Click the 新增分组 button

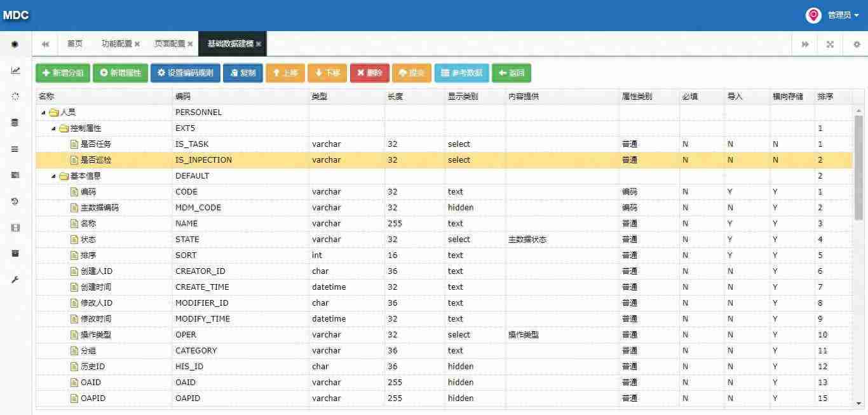pos(63,73)
